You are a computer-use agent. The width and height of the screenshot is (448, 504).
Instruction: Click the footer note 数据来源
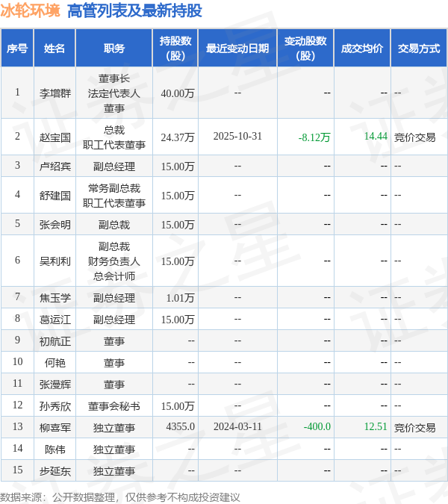coord(119,497)
